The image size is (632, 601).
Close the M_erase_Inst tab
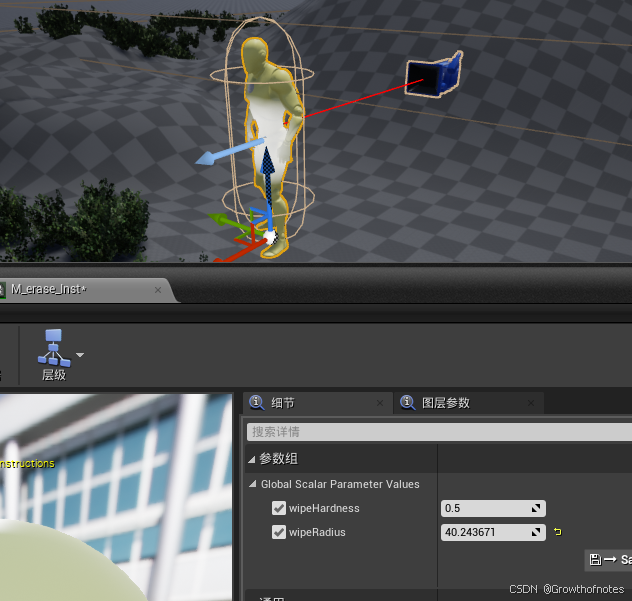[x=158, y=290]
